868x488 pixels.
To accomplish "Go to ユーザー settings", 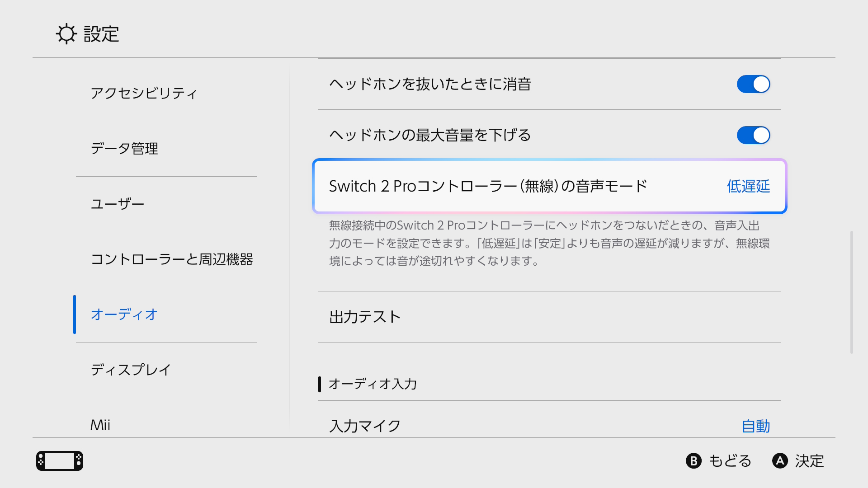I will (118, 204).
